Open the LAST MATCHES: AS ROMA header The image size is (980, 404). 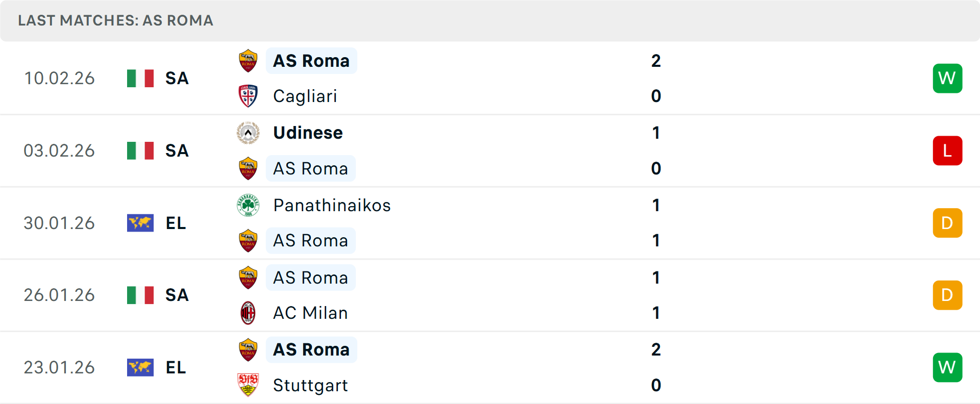(x=115, y=20)
